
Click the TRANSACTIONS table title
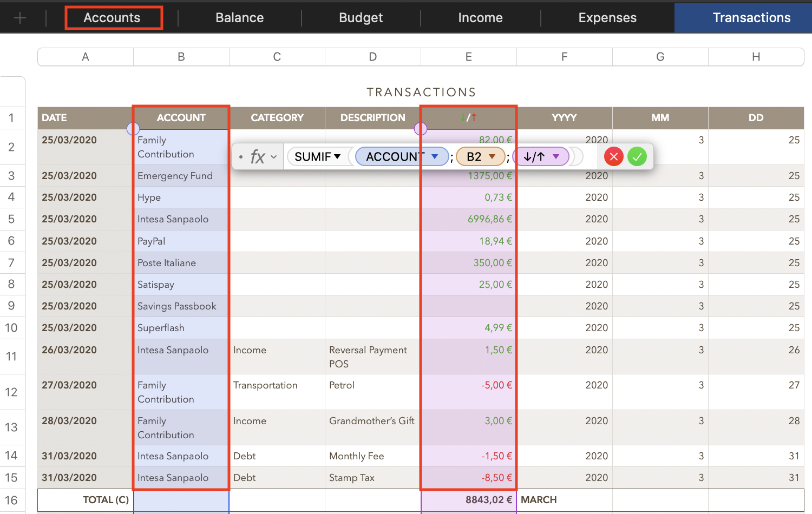pos(421,93)
